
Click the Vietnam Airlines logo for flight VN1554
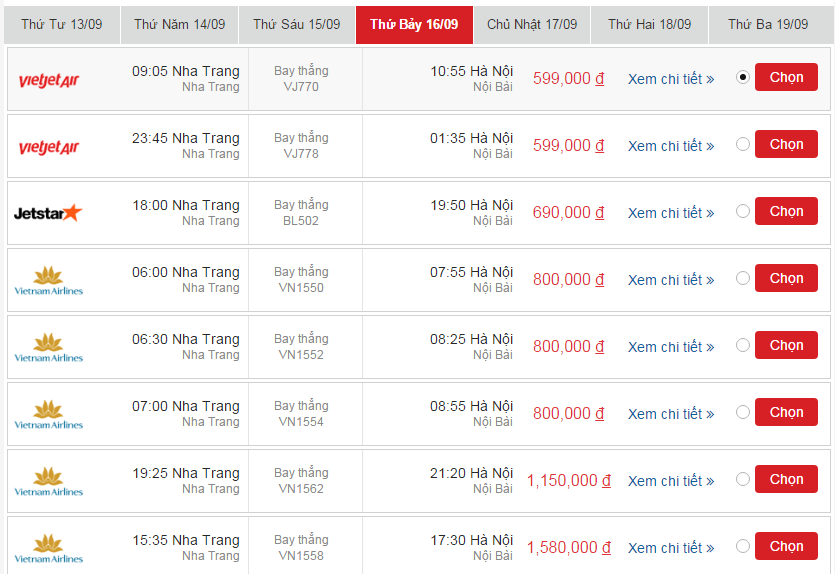tap(48, 414)
